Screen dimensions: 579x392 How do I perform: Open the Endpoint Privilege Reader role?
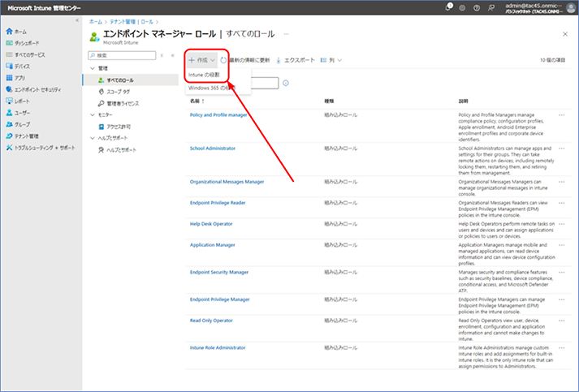(x=218, y=203)
